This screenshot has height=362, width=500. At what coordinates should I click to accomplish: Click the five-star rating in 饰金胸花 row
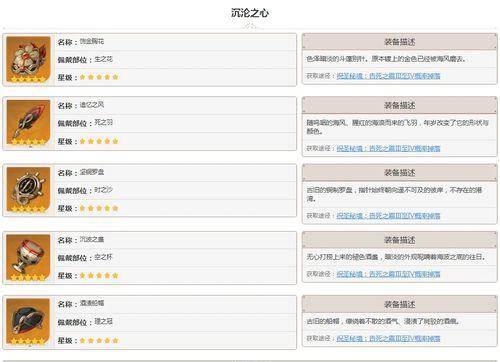(99, 77)
